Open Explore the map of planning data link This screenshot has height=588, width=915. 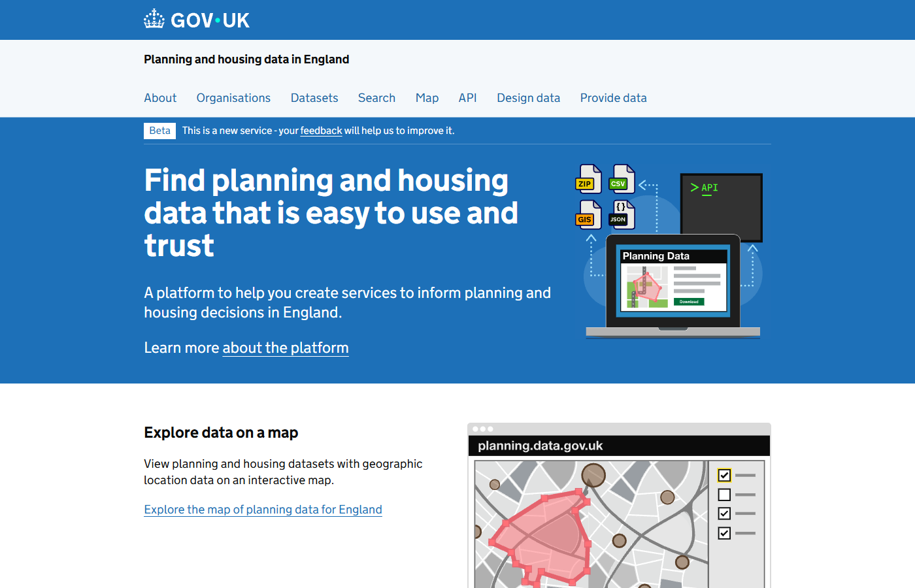(x=263, y=510)
